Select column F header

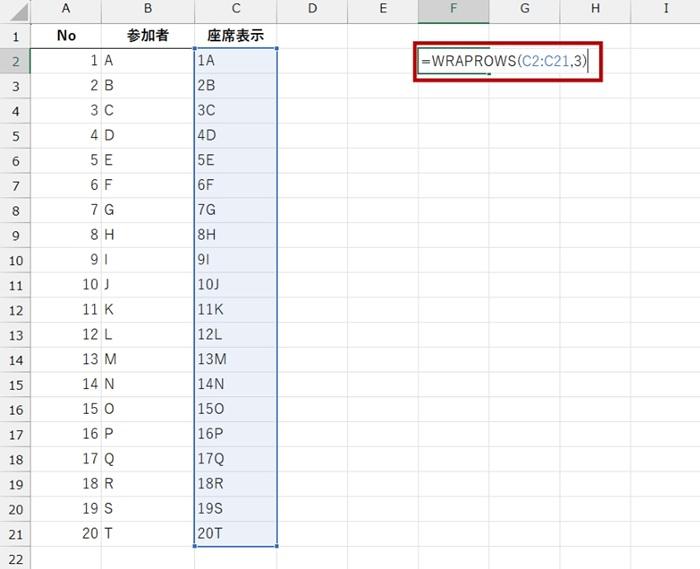[x=453, y=9]
